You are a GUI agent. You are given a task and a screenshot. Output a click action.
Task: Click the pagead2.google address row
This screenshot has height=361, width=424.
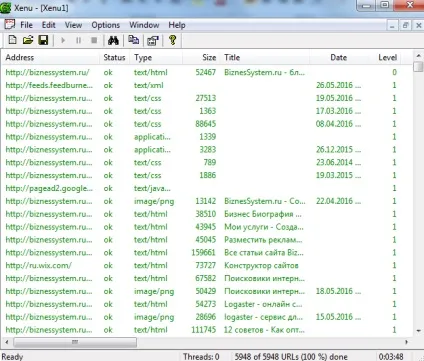coord(49,188)
